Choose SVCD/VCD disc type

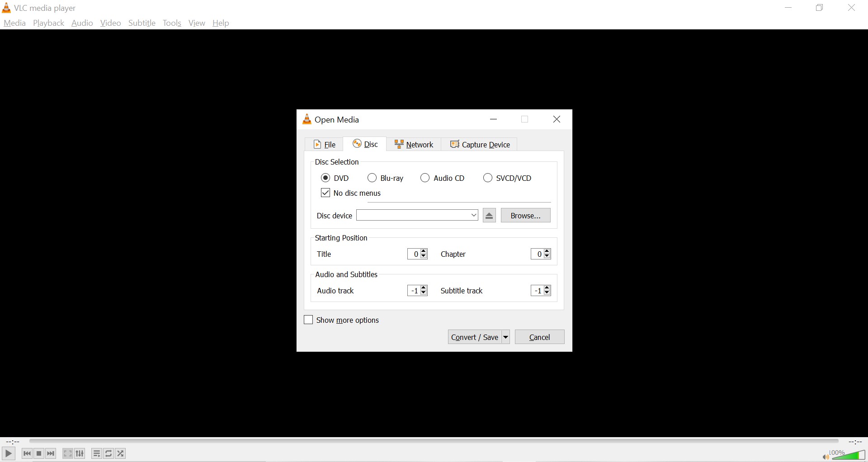(488, 178)
